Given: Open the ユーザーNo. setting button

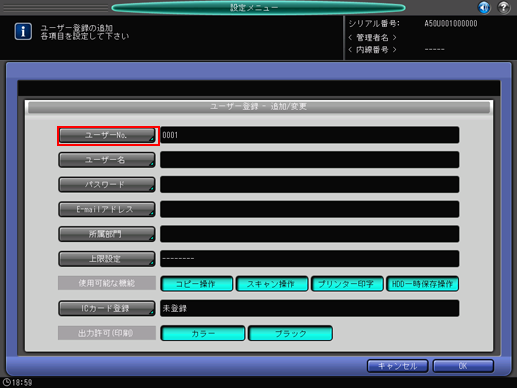Looking at the screenshot, I should [107, 135].
